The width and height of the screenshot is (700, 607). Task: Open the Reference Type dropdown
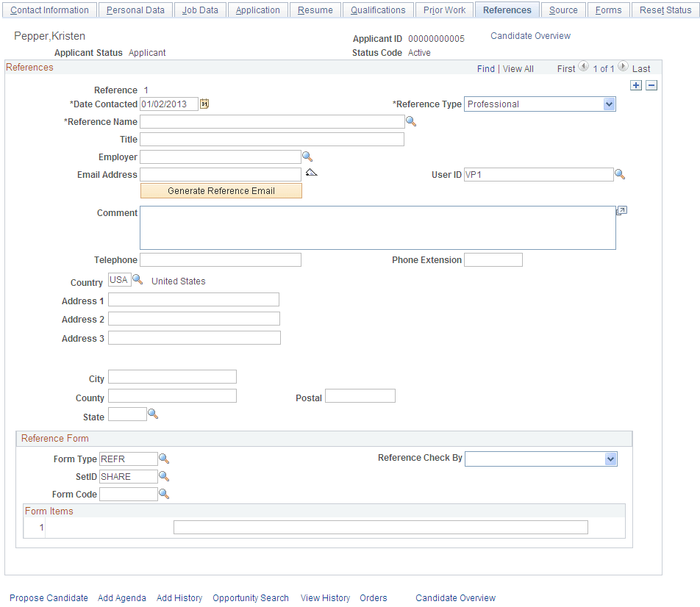609,104
